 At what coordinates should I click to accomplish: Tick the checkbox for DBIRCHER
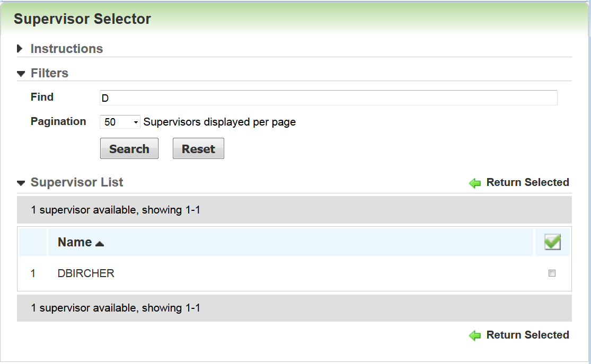(x=552, y=273)
